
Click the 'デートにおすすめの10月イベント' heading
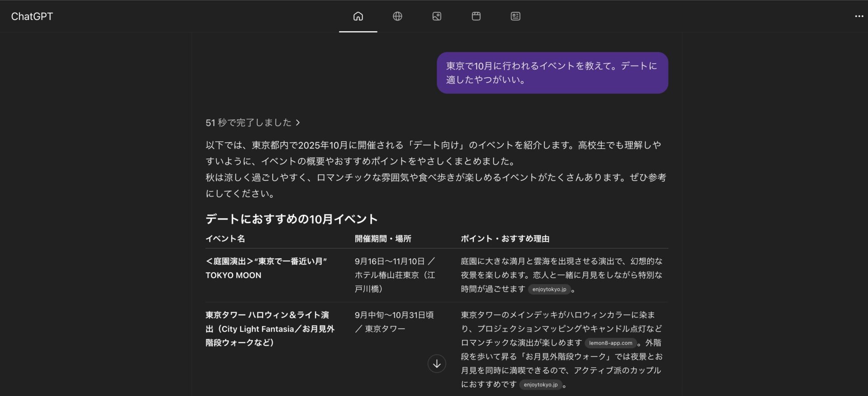291,219
